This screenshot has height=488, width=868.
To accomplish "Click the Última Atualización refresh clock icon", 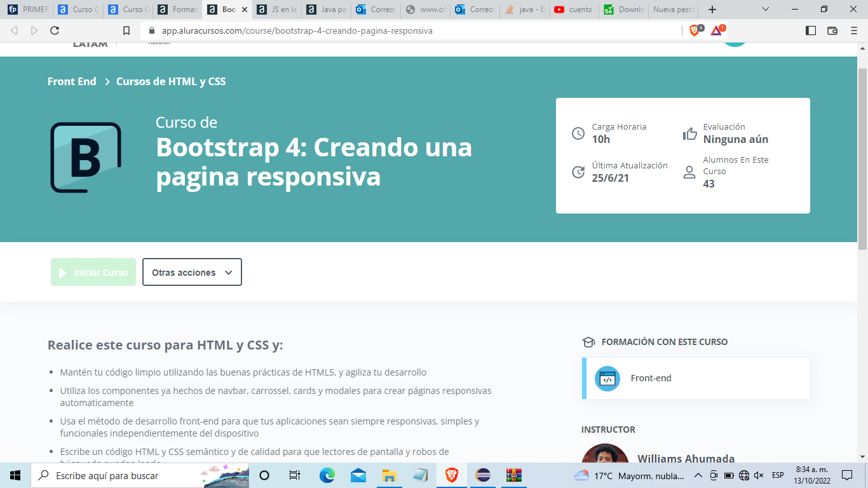I will tap(578, 172).
